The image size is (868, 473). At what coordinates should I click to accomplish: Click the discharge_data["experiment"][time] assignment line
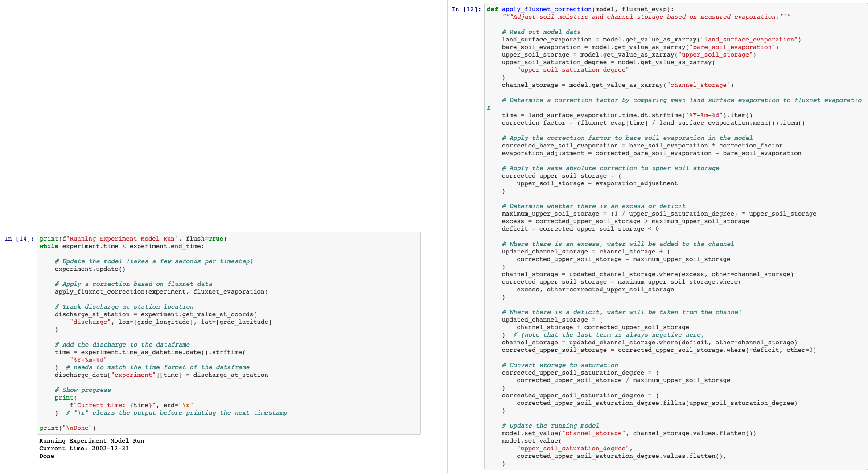pyautogui.click(x=161, y=375)
